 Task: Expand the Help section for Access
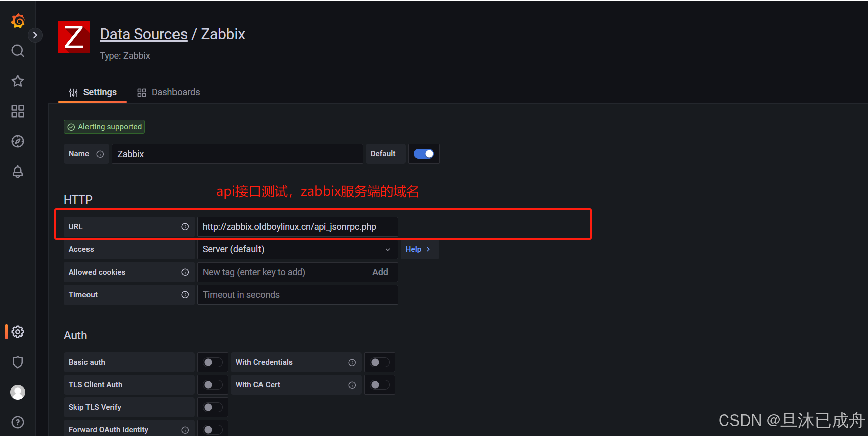(x=418, y=249)
